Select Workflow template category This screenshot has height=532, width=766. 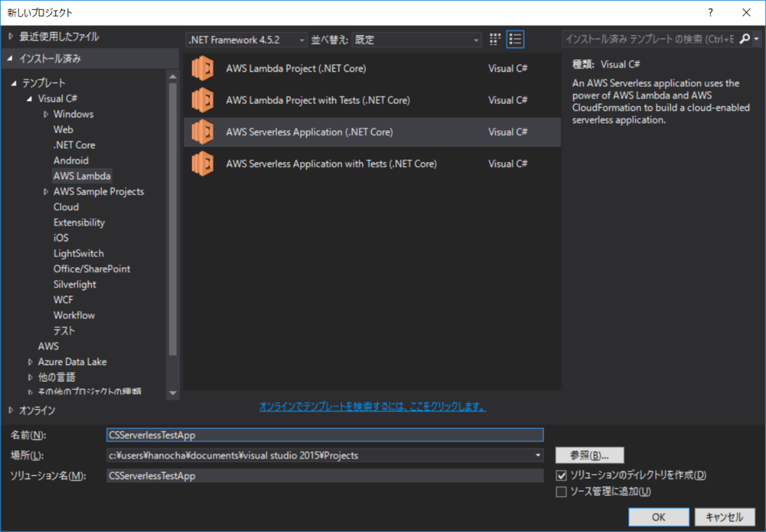[x=74, y=315]
